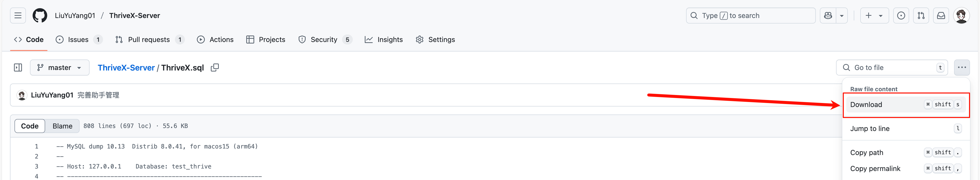Copy the ThriveX.sql file path icon
Screen dimensions: 980x180
(215, 67)
